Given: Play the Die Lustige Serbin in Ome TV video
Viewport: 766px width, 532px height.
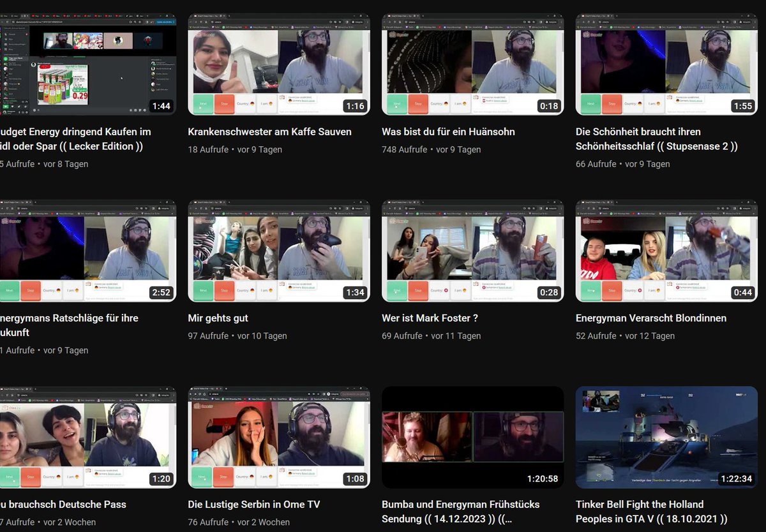Looking at the screenshot, I should (x=278, y=437).
